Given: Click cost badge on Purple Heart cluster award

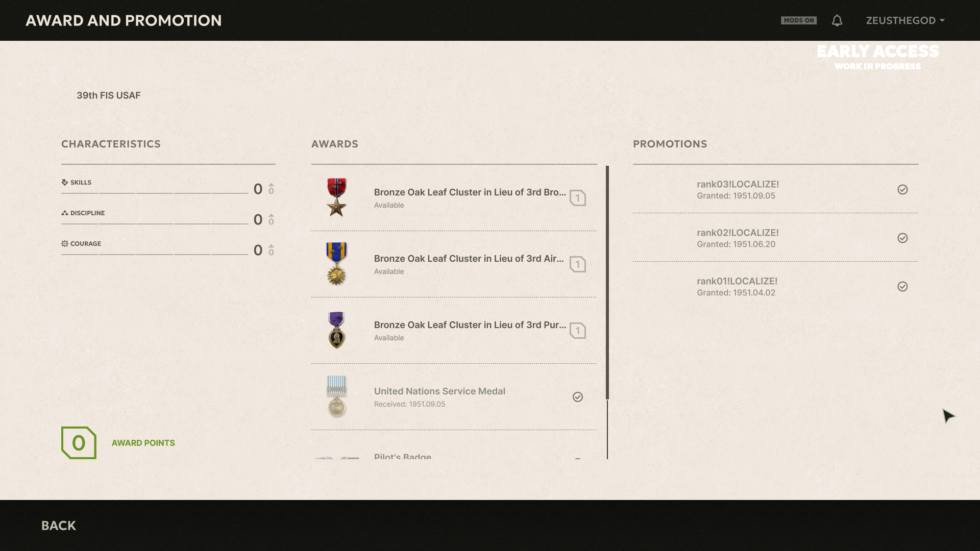Looking at the screenshot, I should (578, 331).
